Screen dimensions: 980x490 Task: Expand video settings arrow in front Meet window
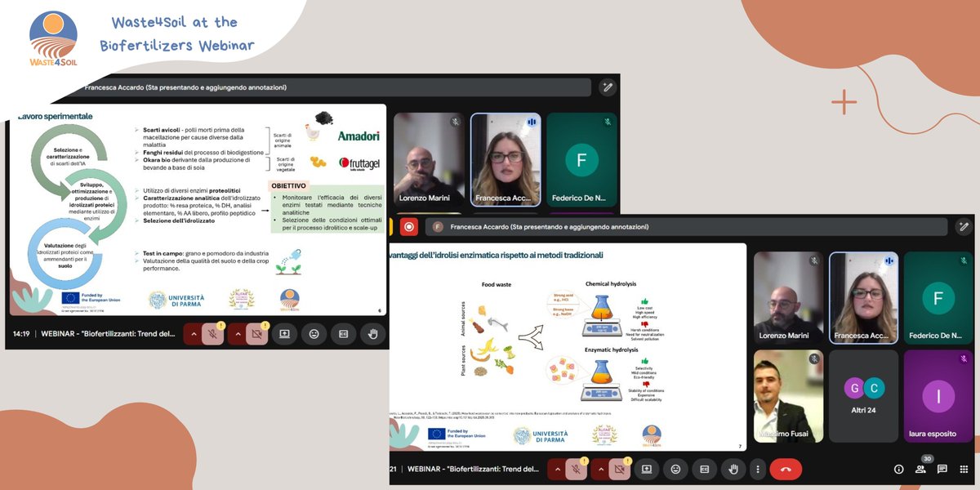tap(601, 469)
